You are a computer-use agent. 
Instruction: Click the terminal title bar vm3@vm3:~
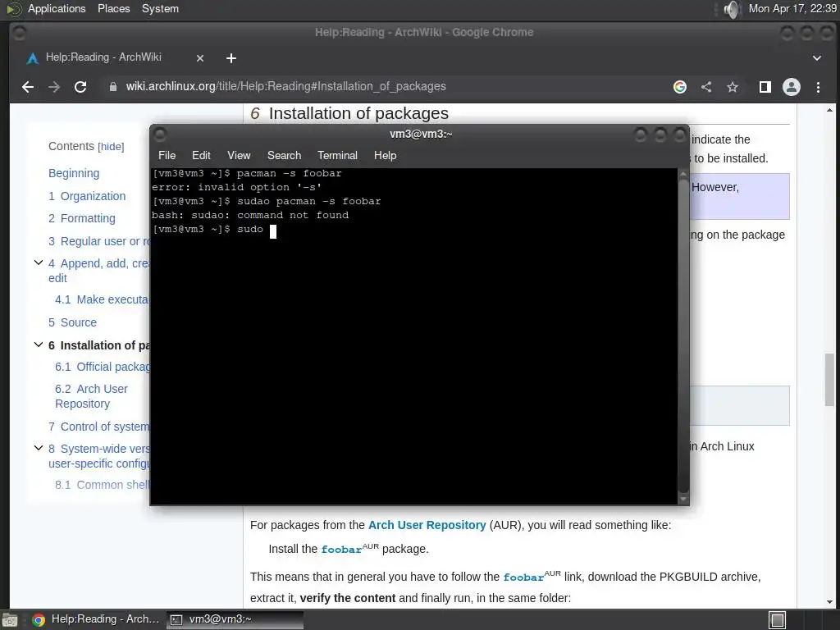pos(421,134)
